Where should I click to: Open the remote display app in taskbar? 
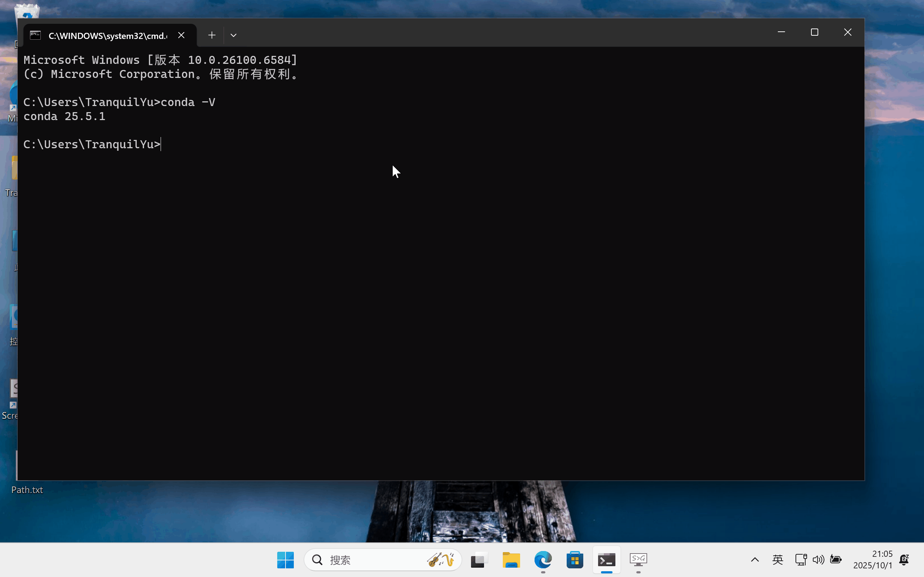(638, 560)
